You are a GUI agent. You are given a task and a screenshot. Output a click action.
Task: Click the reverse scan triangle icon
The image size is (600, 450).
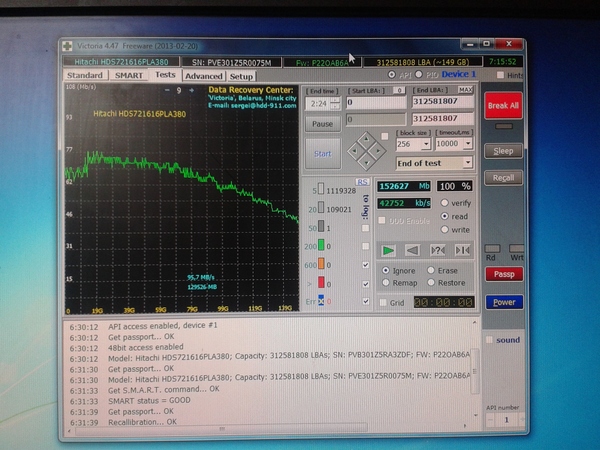click(x=412, y=249)
